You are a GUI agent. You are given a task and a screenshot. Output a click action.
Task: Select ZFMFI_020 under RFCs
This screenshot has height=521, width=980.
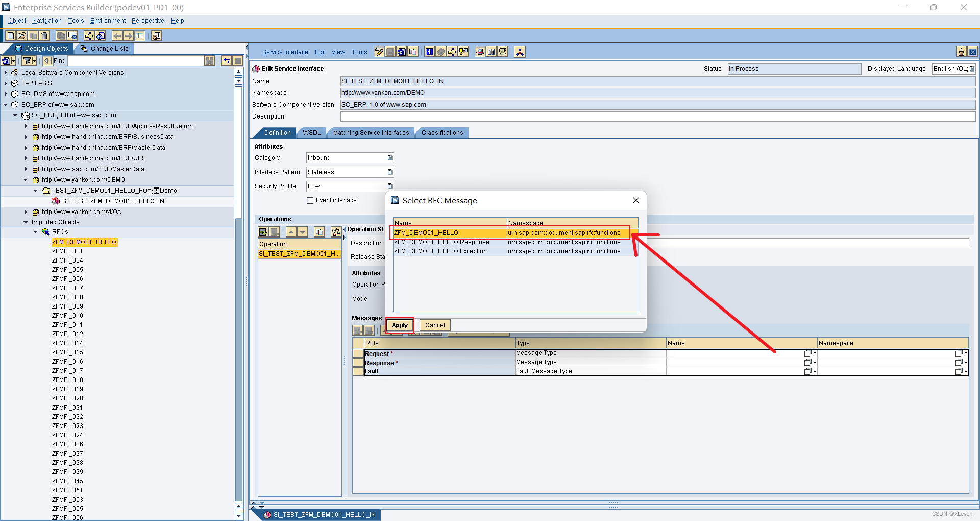pyautogui.click(x=67, y=398)
